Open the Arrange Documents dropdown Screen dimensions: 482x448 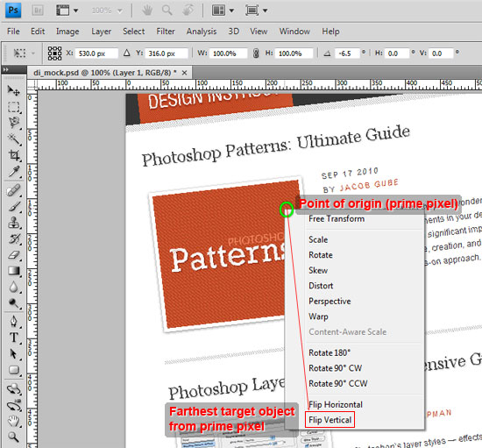223,11
